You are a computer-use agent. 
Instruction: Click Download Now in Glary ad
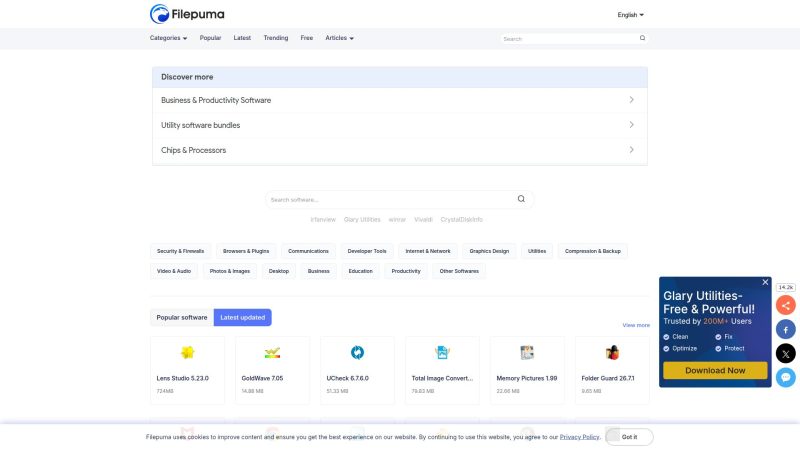pos(715,370)
